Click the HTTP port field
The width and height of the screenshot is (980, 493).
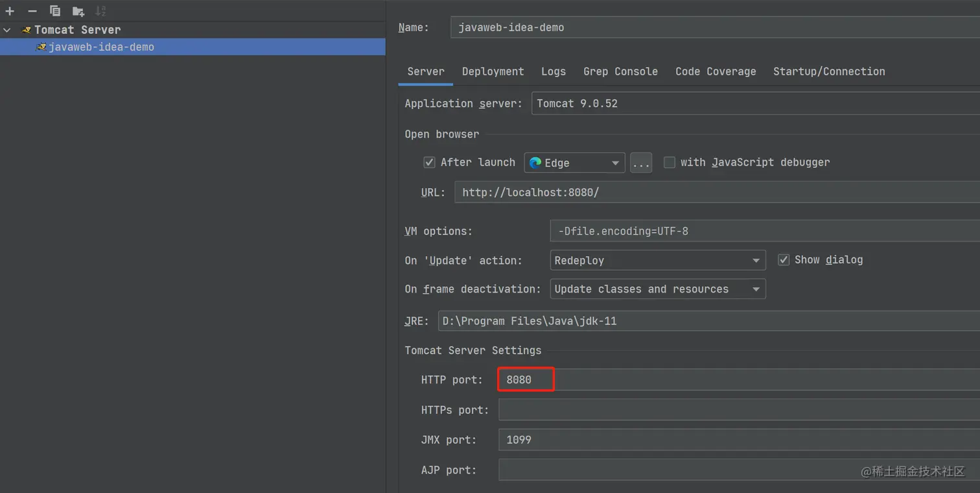739,379
